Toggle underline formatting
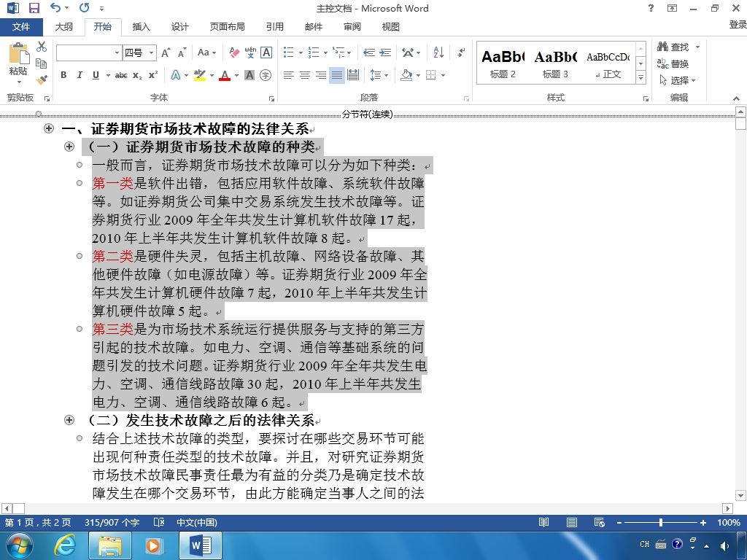This screenshot has width=747, height=560. [x=96, y=75]
